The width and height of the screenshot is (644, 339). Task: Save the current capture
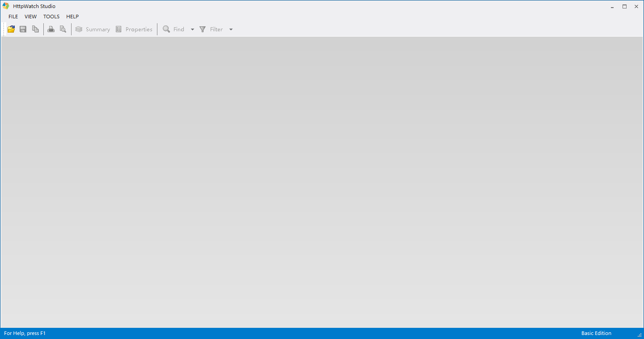click(x=23, y=29)
